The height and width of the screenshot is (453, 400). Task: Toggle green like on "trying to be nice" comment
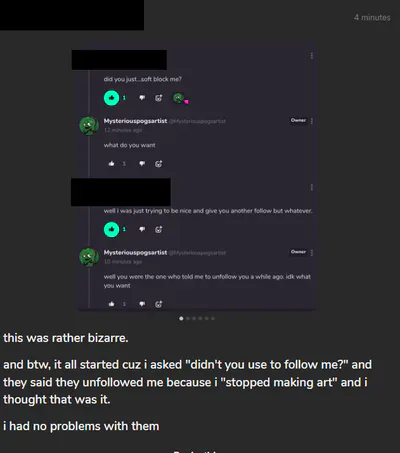[x=111, y=229]
